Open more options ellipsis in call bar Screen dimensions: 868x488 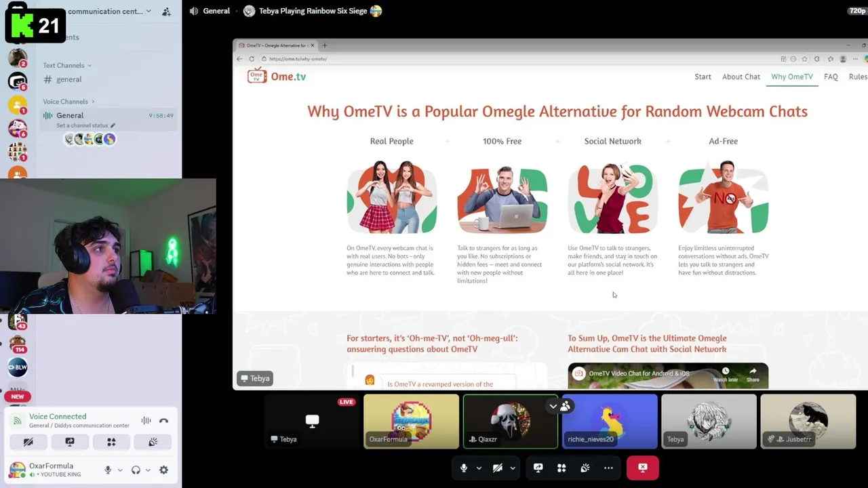(608, 468)
